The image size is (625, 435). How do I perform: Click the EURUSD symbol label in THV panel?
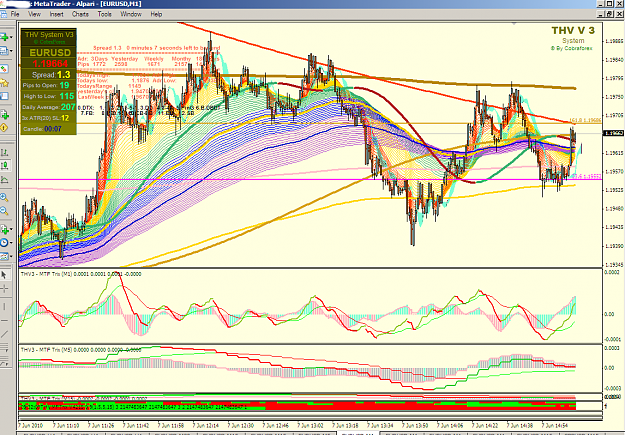tap(50, 53)
